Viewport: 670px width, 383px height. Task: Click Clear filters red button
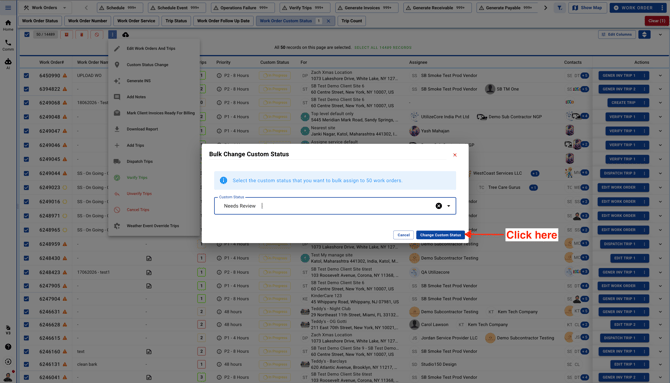tap(656, 21)
